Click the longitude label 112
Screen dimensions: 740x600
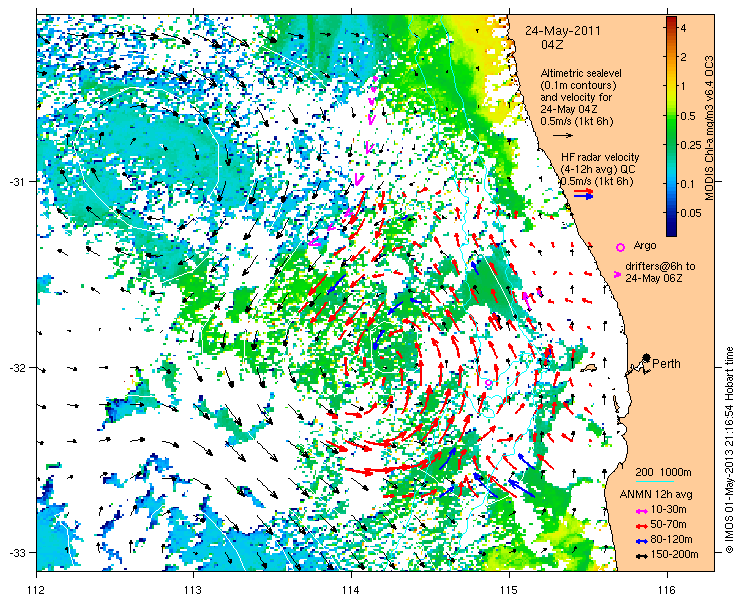click(x=36, y=590)
